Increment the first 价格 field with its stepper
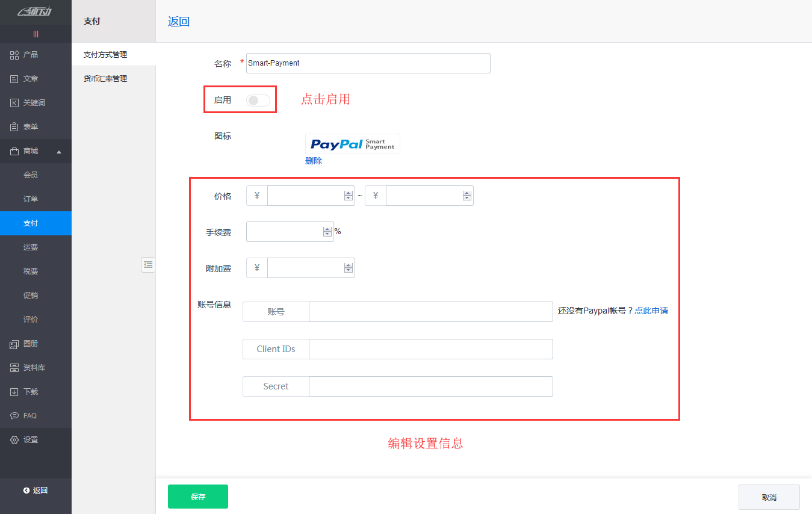The width and height of the screenshot is (812, 514). tap(348, 192)
